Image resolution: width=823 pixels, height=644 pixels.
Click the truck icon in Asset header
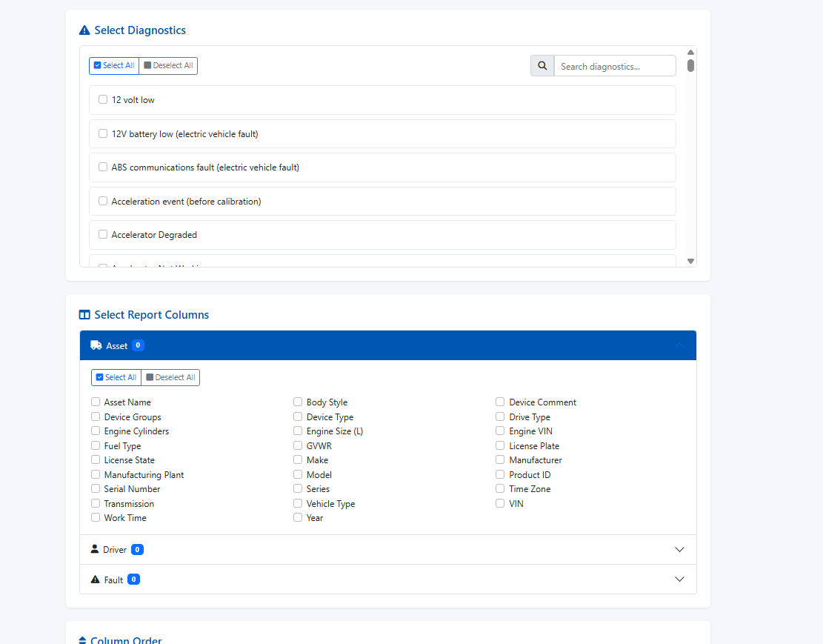pyautogui.click(x=96, y=345)
